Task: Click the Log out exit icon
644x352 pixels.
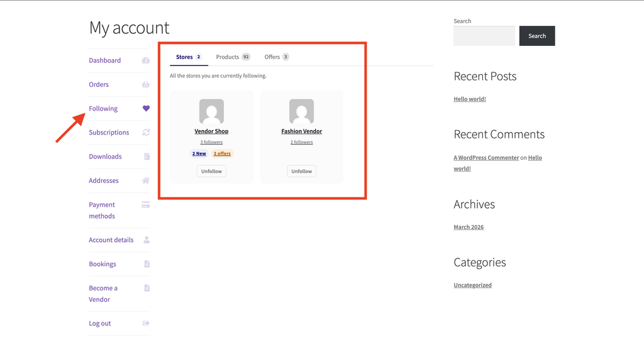Action: (x=146, y=323)
